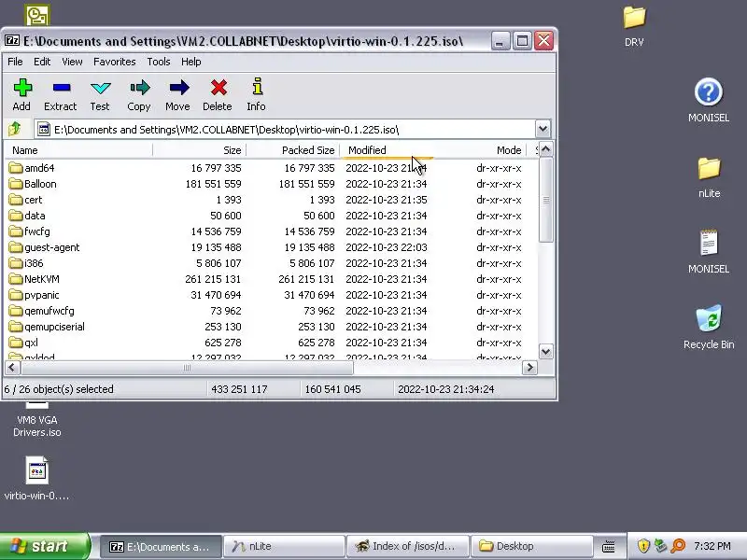Click NetKVM packed size 261 215 131
This screenshot has height=560, width=747.
[307, 279]
